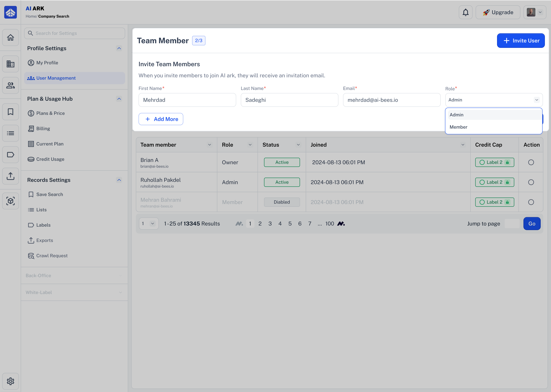Open the bookmark icon in left rail

pyautogui.click(x=10, y=112)
